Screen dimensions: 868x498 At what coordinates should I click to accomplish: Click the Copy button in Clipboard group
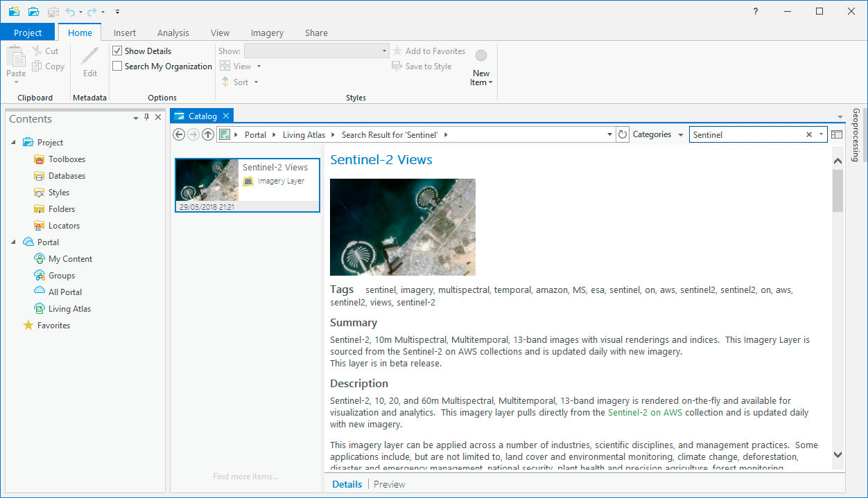48,66
